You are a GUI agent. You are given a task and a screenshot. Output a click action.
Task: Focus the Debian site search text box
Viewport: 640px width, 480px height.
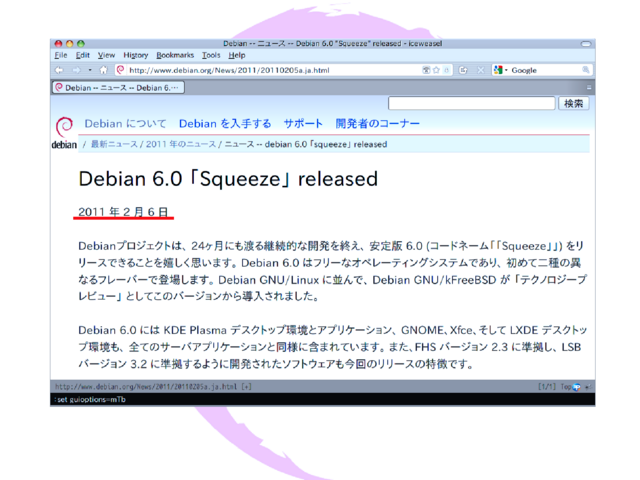(470, 103)
